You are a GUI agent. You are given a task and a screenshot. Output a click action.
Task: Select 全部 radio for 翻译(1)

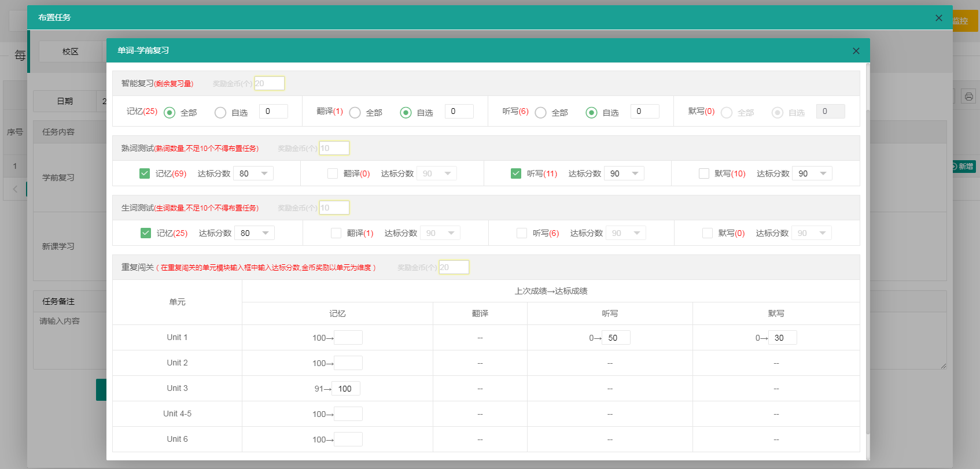pyautogui.click(x=355, y=113)
